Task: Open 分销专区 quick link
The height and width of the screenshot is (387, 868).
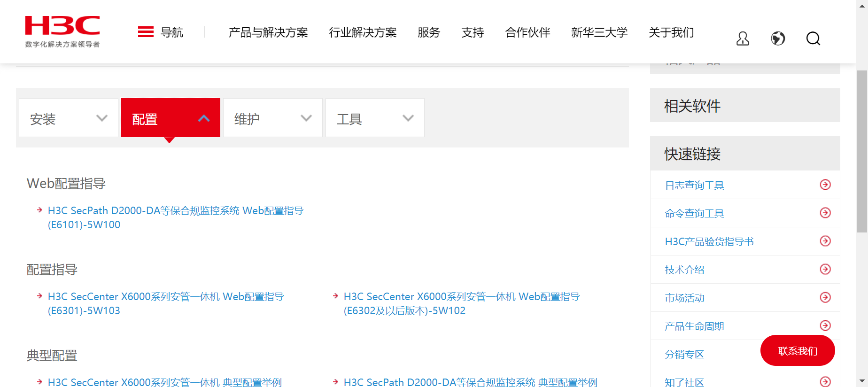Action: click(x=684, y=354)
